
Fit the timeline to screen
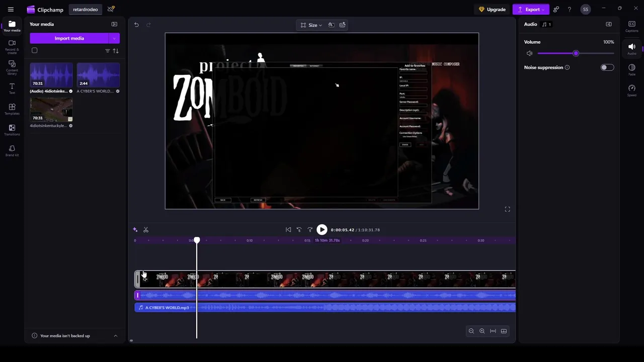pos(493,331)
